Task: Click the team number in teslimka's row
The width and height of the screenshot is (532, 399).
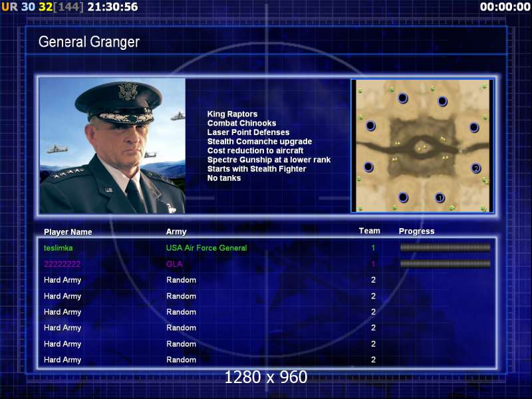Action: 373,248
